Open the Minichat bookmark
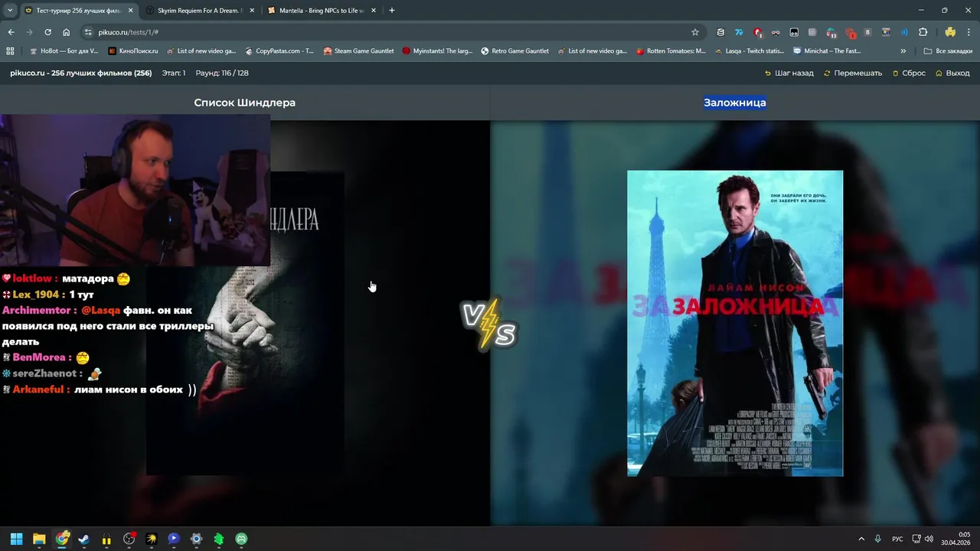The image size is (980, 551). pyautogui.click(x=827, y=51)
